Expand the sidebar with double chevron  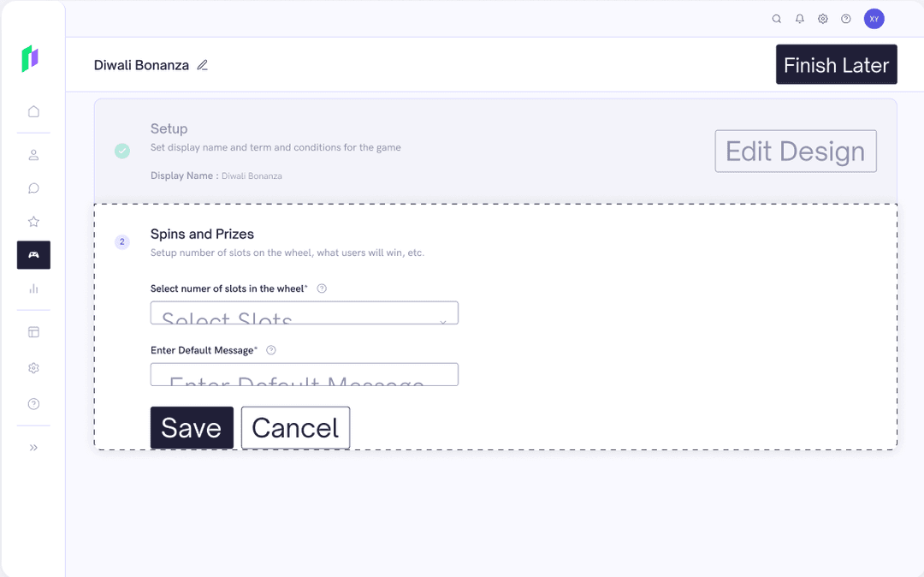tap(33, 448)
